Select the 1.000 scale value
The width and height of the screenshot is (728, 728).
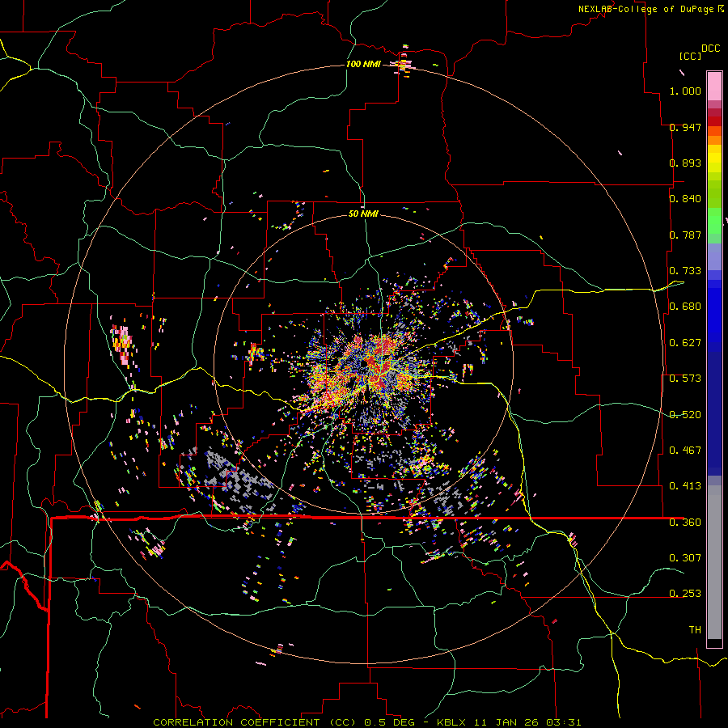click(685, 91)
